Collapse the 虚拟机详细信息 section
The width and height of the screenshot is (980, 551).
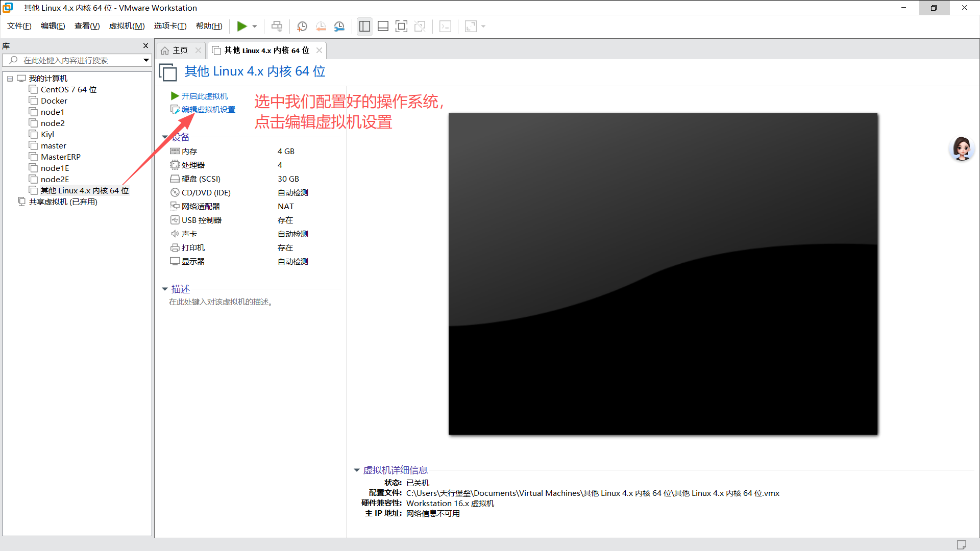coord(357,470)
